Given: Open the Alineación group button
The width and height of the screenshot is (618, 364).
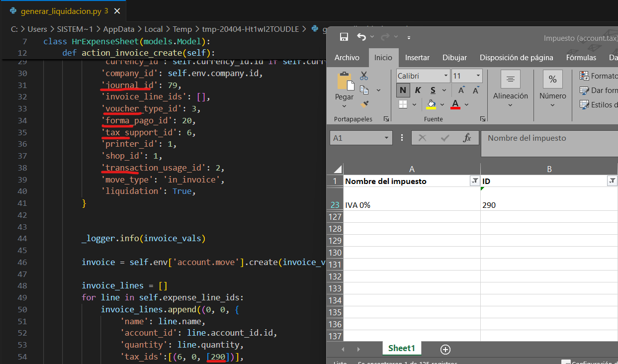Looking at the screenshot, I should [510, 90].
